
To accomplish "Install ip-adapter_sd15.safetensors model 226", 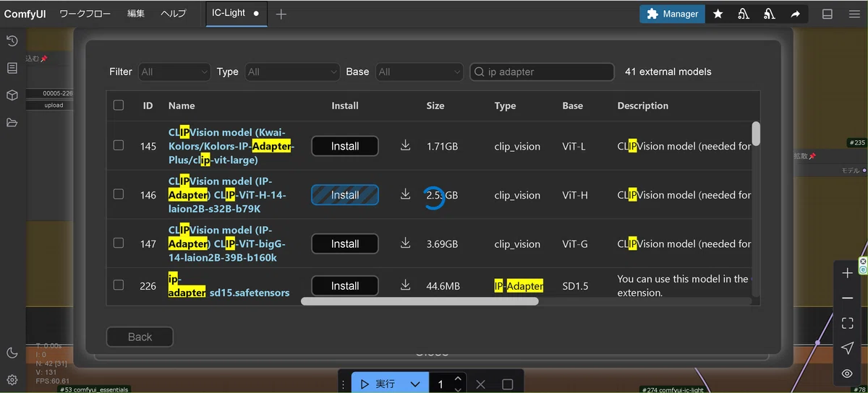I will (345, 286).
